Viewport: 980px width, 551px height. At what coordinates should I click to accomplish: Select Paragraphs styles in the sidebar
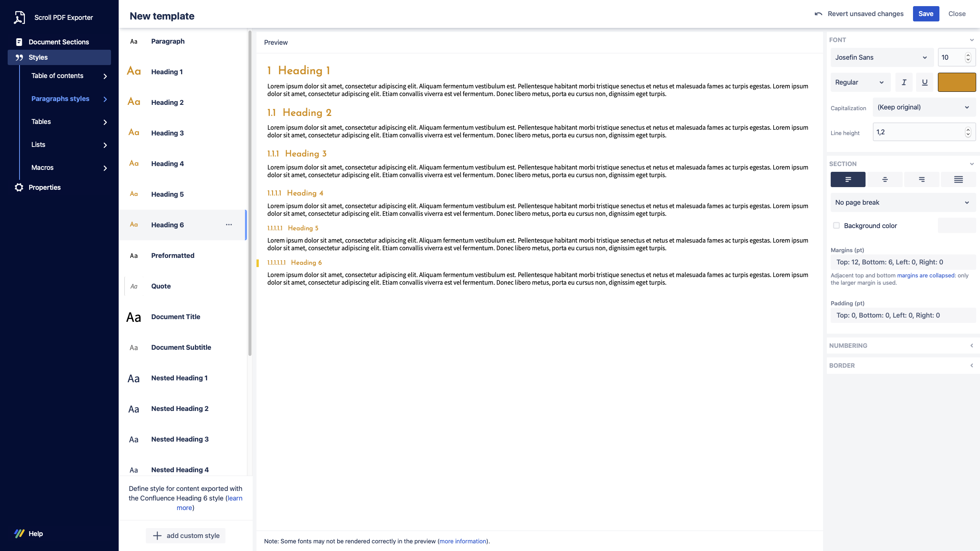click(60, 98)
